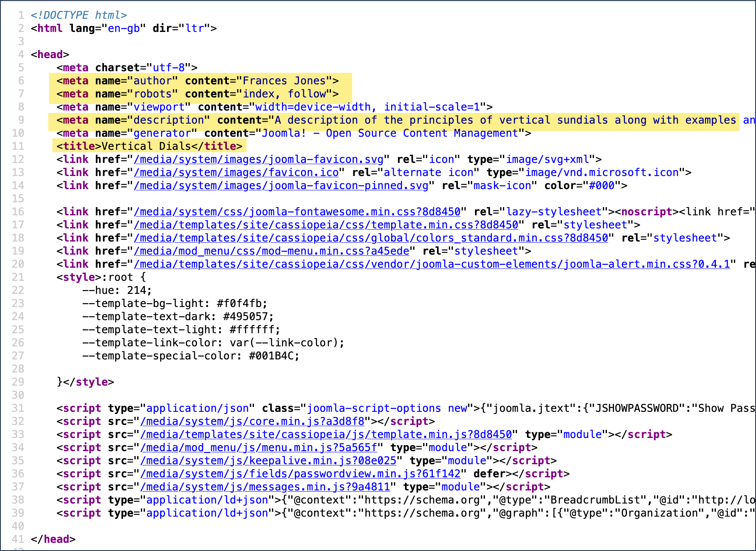Click type value "application/json"

[197, 408]
